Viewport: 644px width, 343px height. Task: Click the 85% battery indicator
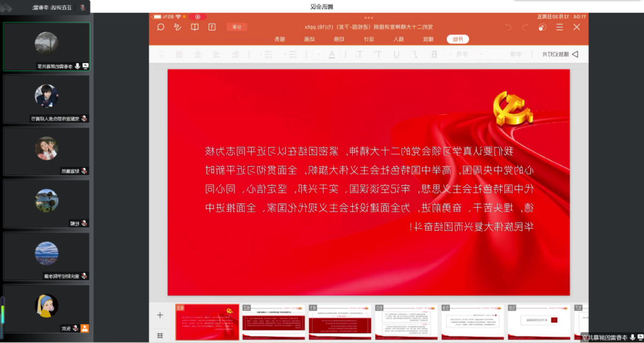[x=163, y=17]
